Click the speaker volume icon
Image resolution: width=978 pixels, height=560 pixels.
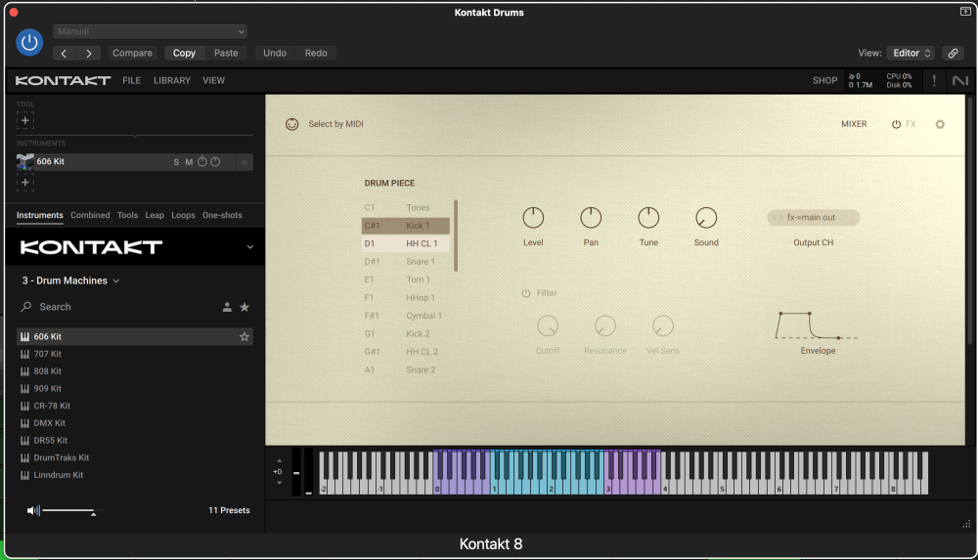[x=33, y=511]
